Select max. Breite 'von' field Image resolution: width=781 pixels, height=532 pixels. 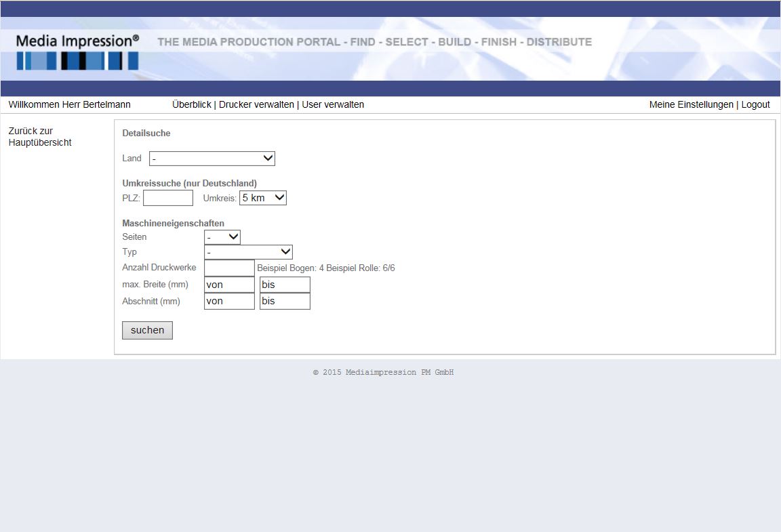click(x=229, y=285)
